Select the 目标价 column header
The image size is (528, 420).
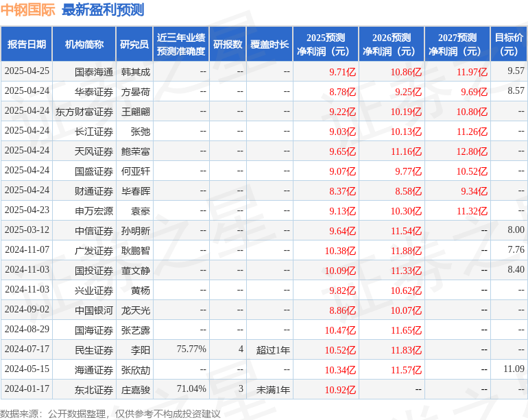pyautogui.click(x=509, y=44)
